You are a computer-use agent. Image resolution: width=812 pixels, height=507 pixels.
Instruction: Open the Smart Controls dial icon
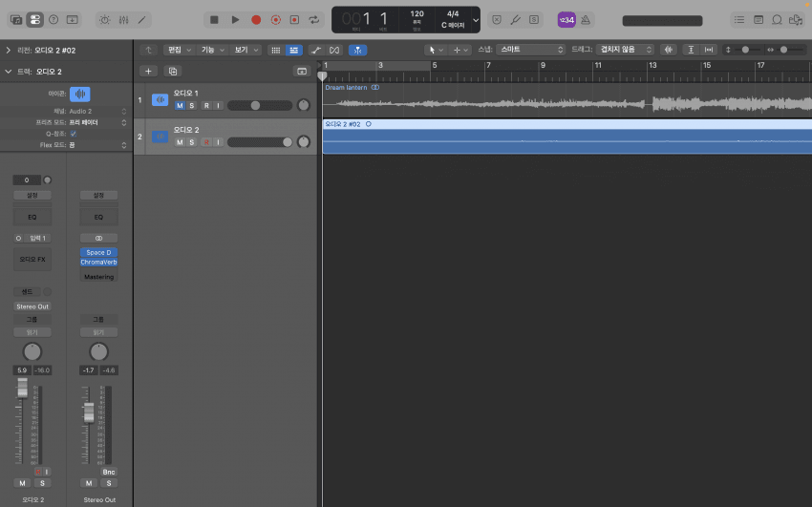click(105, 19)
